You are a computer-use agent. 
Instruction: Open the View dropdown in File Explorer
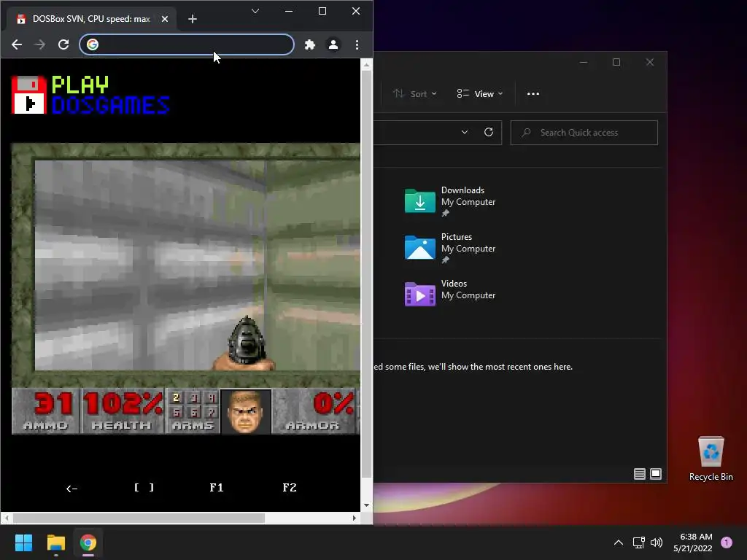(x=480, y=94)
